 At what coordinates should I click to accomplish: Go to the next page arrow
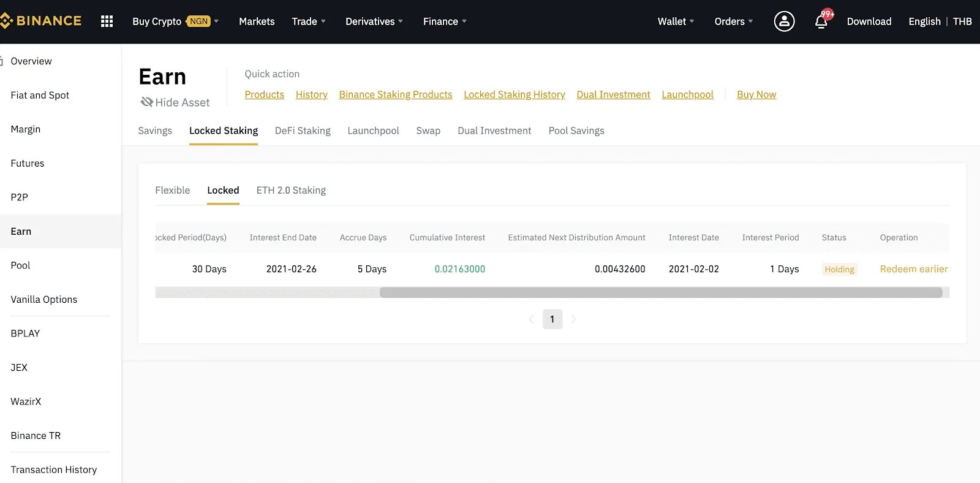pyautogui.click(x=573, y=319)
